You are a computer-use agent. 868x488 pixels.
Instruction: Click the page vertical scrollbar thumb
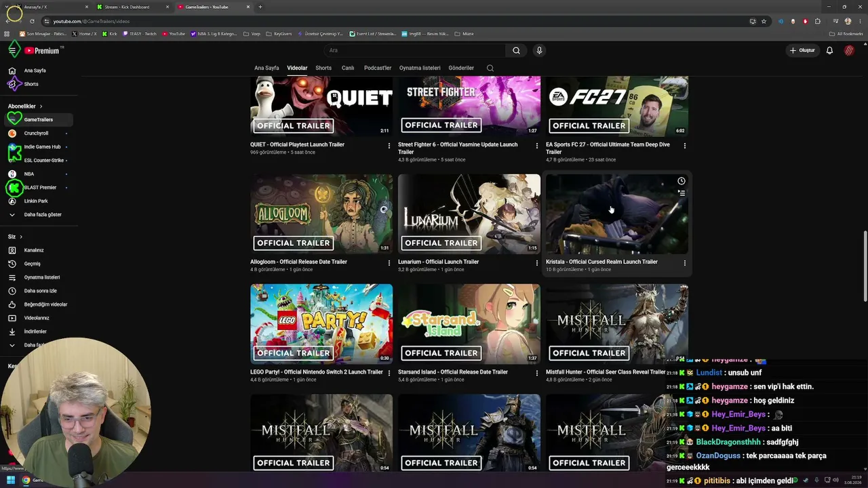coord(865,266)
